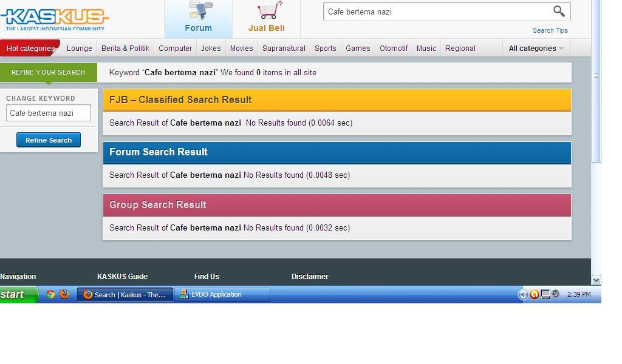Click the vertical scrollbar thumb

pyautogui.click(x=596, y=81)
